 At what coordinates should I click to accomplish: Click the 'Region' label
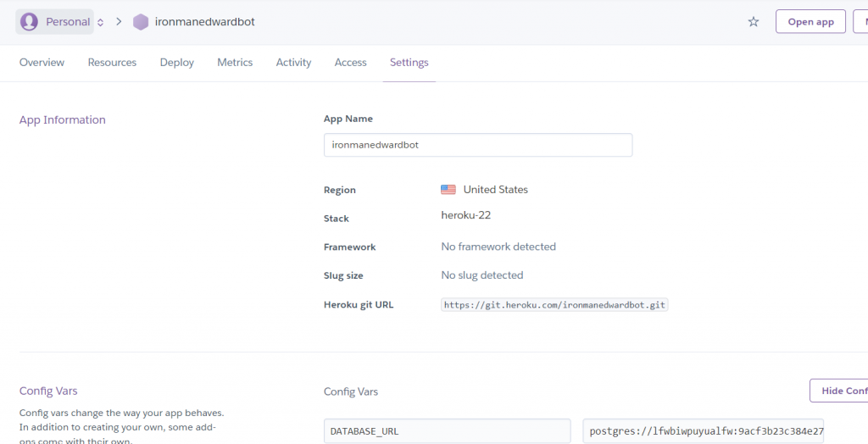tap(340, 190)
